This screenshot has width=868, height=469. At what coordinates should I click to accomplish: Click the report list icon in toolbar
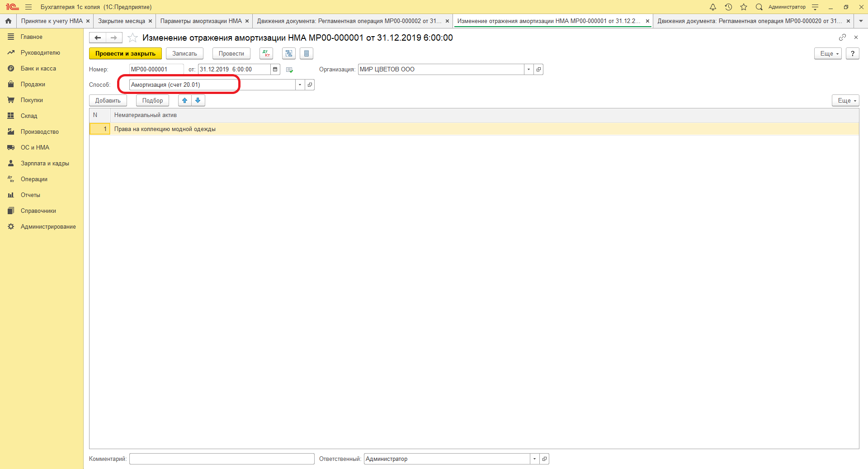coord(307,53)
